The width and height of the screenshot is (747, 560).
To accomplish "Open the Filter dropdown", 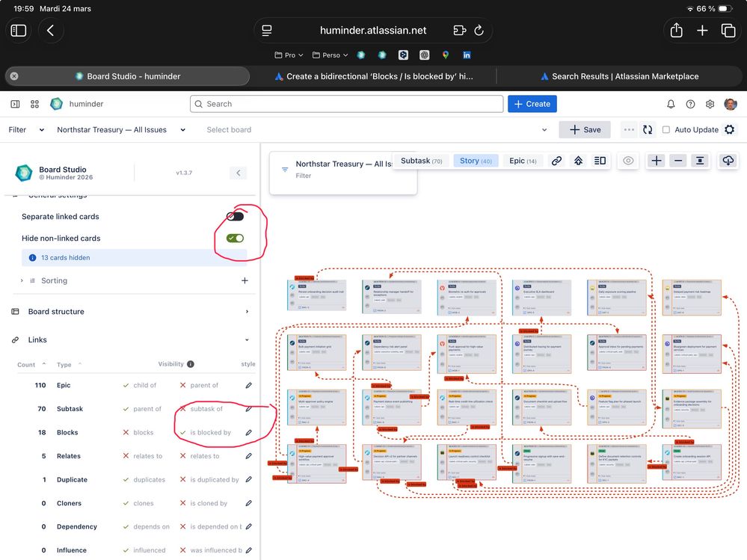I will 26,129.
